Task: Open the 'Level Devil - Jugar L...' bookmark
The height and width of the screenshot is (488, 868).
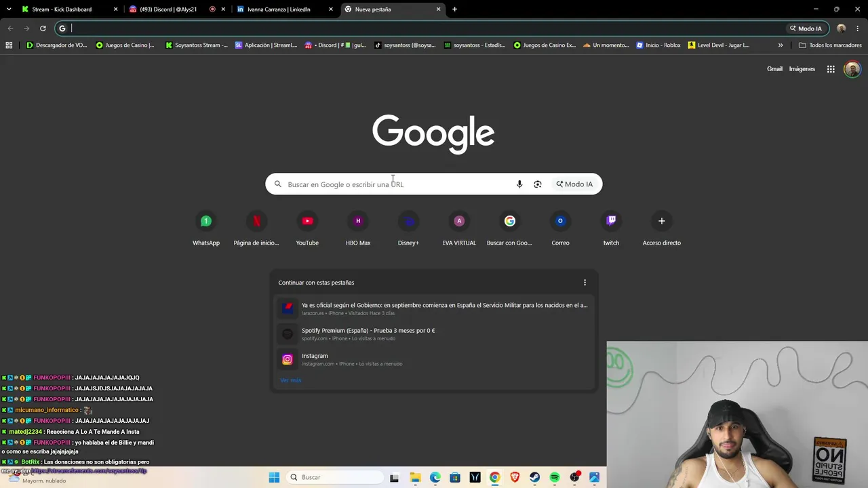Action: click(x=719, y=45)
